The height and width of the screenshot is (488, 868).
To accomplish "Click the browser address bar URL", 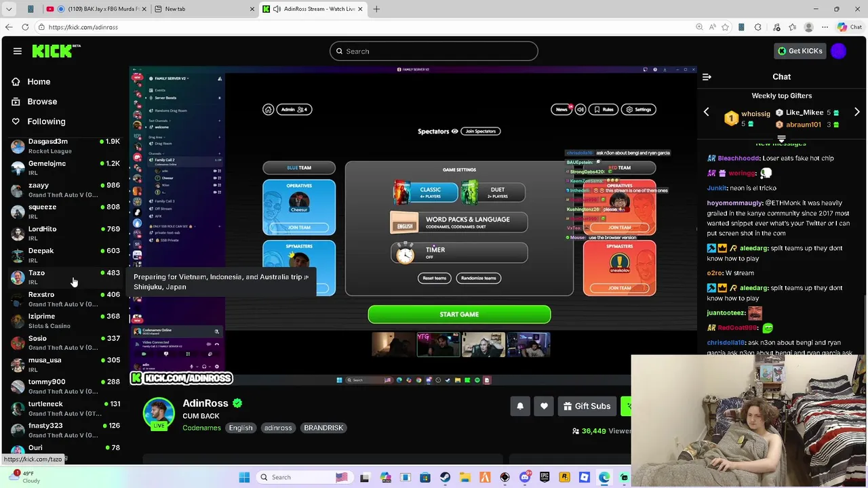I will coord(83,27).
